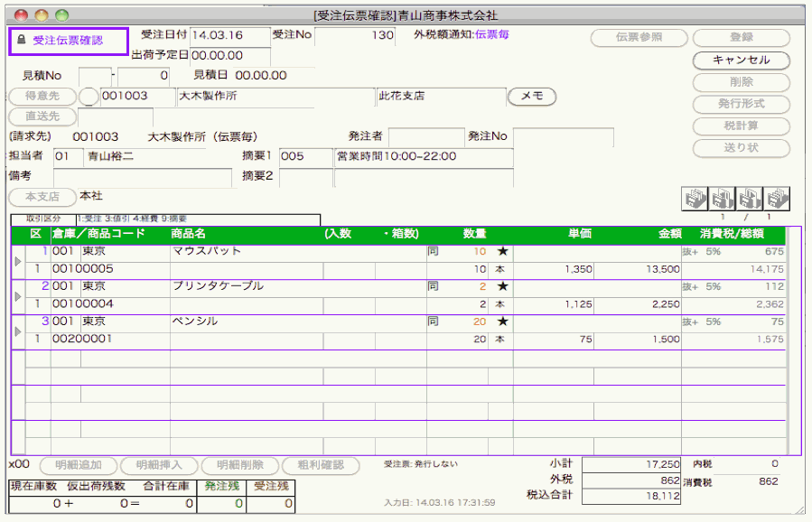Cancel with the キャンセル button

(741, 61)
